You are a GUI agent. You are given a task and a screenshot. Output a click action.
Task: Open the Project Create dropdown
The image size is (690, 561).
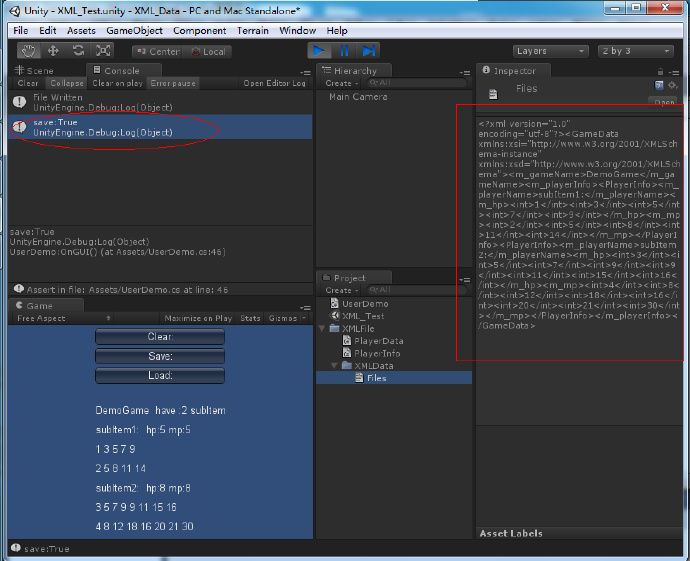click(x=341, y=290)
